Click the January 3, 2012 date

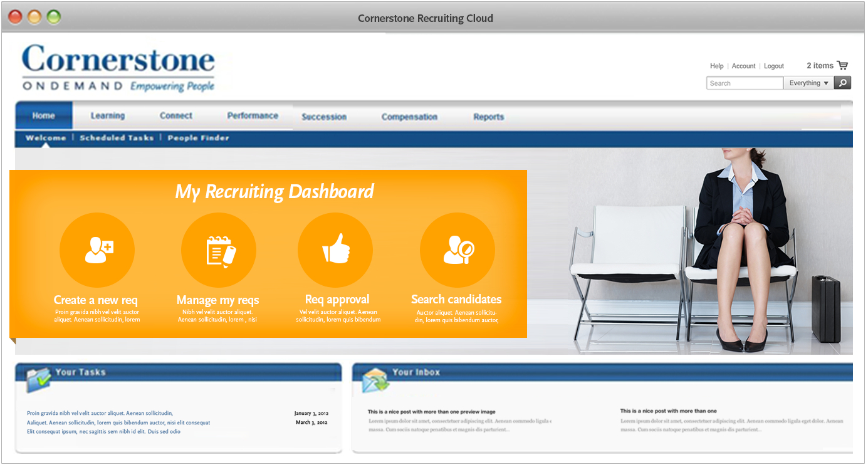click(311, 413)
